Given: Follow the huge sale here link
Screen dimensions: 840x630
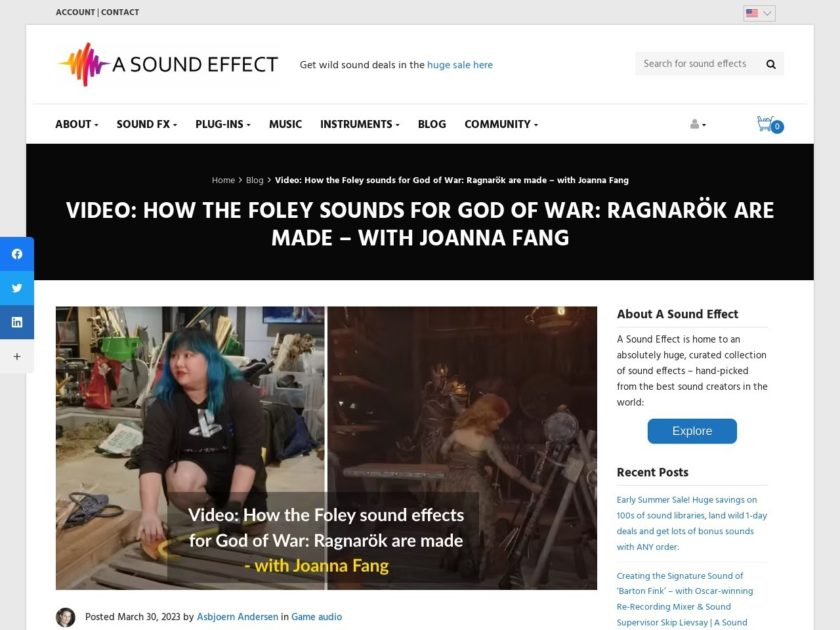Looking at the screenshot, I should click(x=460, y=65).
